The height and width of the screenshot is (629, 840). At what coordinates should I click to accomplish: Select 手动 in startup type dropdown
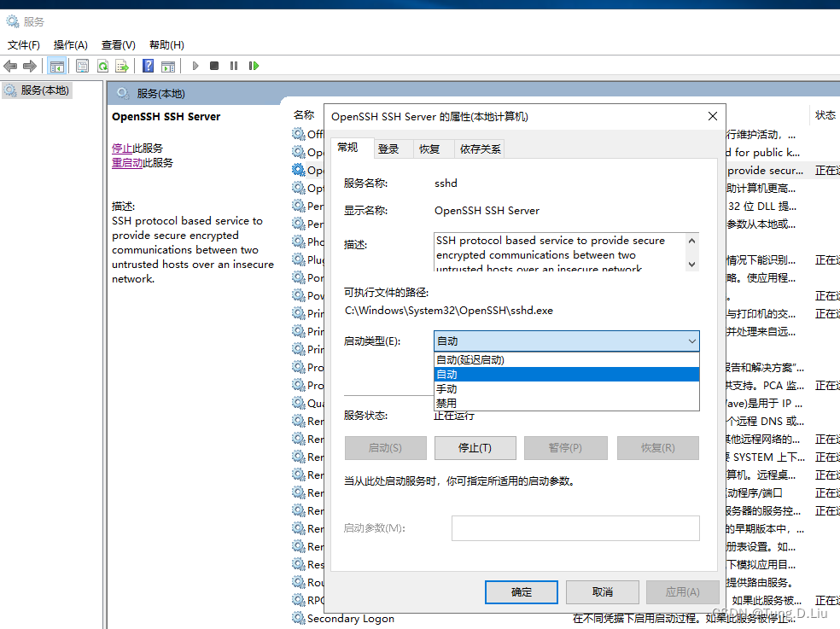click(x=446, y=388)
